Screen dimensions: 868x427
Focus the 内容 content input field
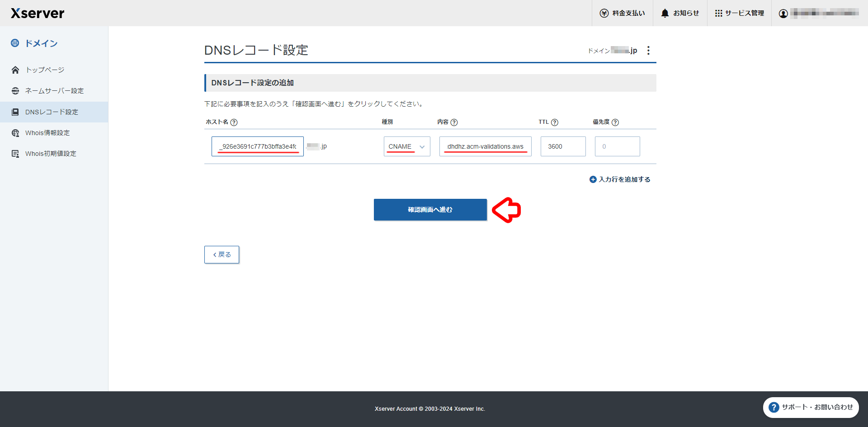486,146
